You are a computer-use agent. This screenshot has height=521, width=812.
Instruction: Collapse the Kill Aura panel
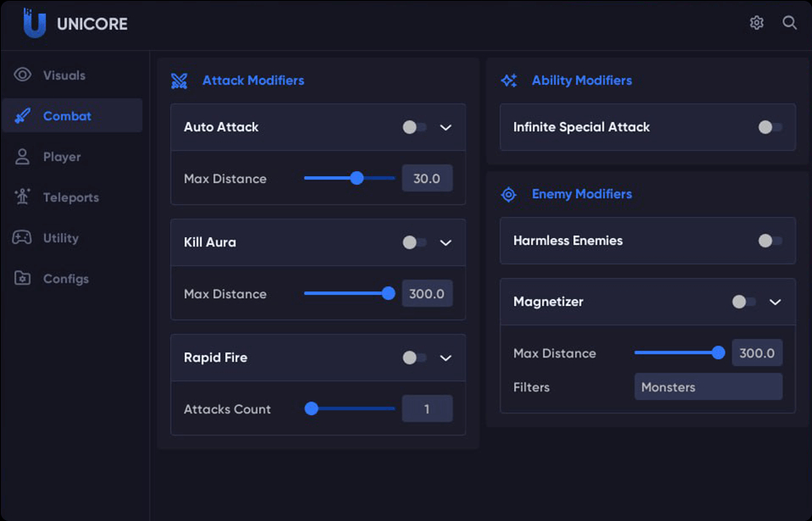pyautogui.click(x=446, y=242)
